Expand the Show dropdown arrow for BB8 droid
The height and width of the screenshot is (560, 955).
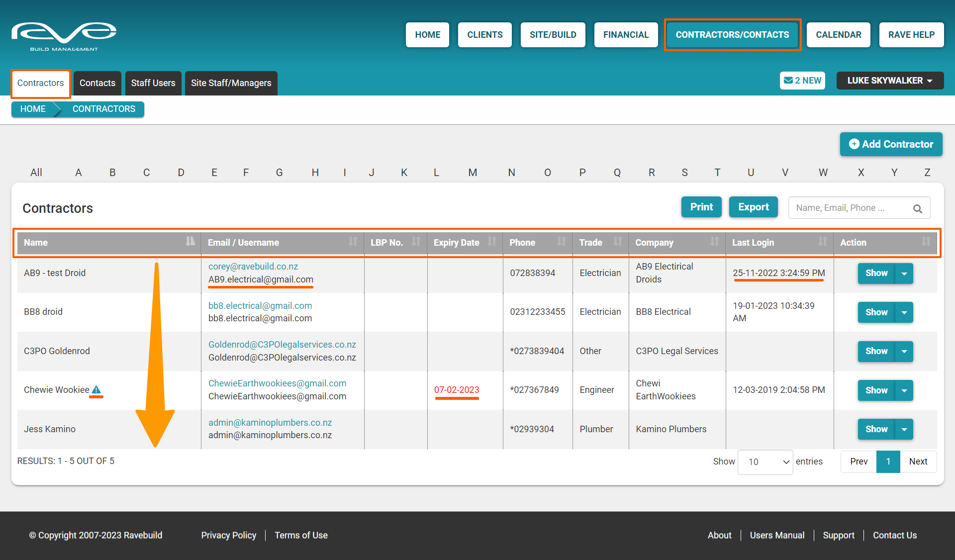coord(904,312)
